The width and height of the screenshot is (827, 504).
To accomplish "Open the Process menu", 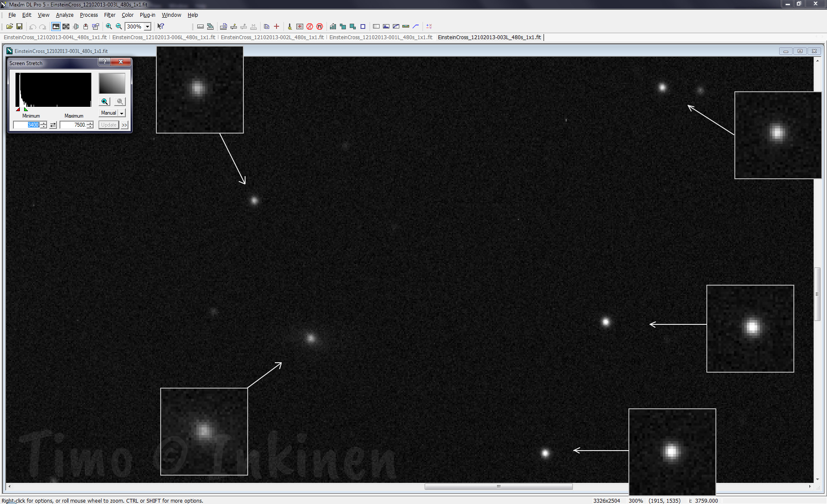I will [89, 15].
